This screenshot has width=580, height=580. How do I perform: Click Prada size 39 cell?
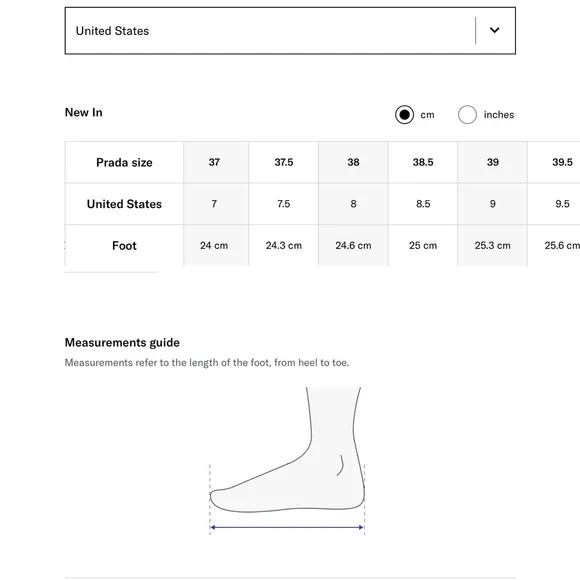(x=492, y=162)
